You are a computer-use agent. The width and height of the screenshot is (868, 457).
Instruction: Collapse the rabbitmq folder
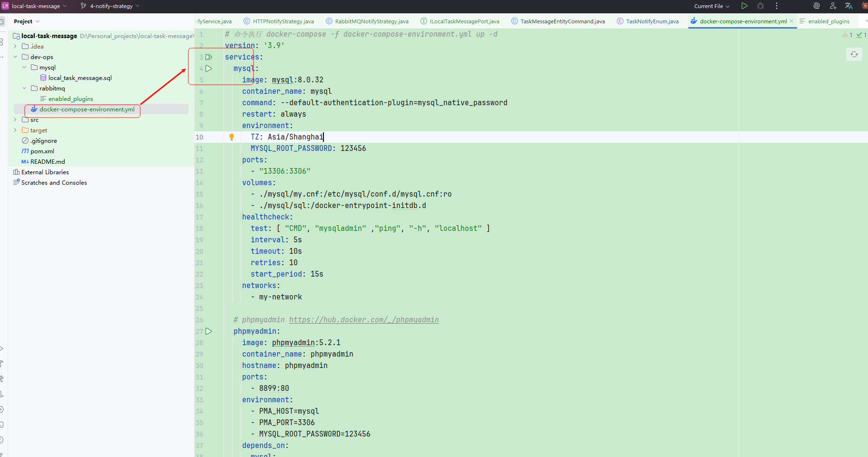point(24,88)
